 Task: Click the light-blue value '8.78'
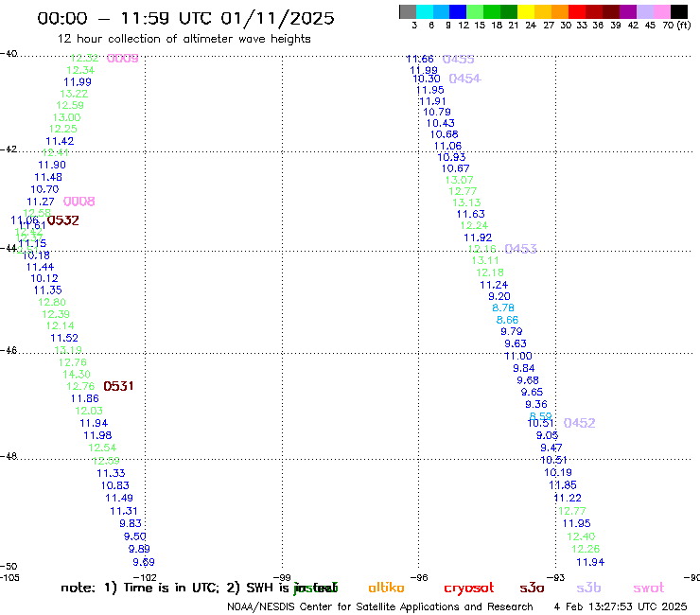[x=503, y=307]
